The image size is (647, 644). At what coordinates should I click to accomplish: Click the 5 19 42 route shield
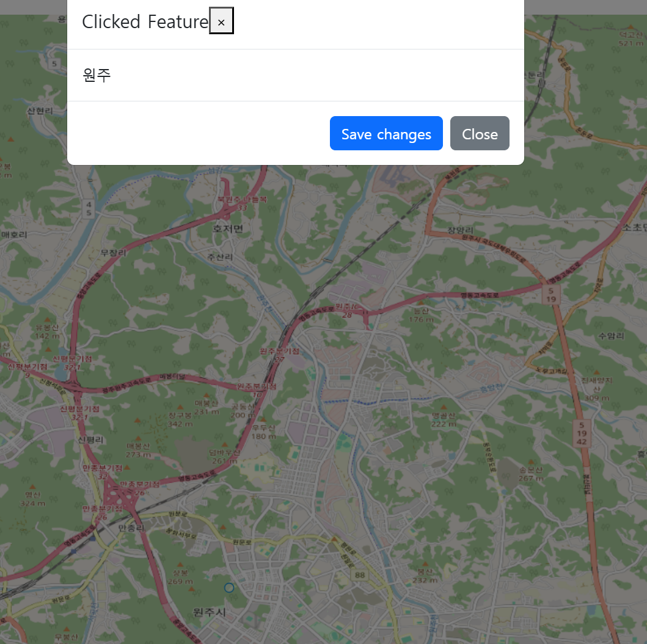pyautogui.click(x=582, y=433)
